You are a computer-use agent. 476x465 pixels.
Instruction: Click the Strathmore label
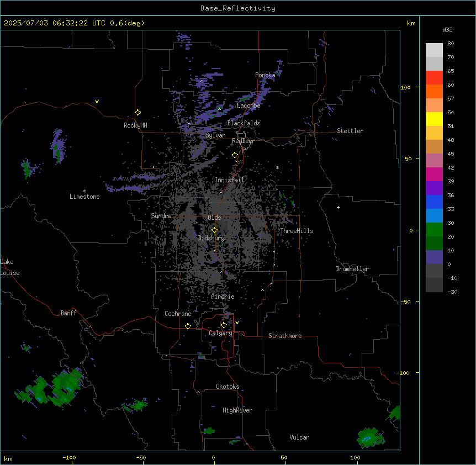tap(285, 336)
